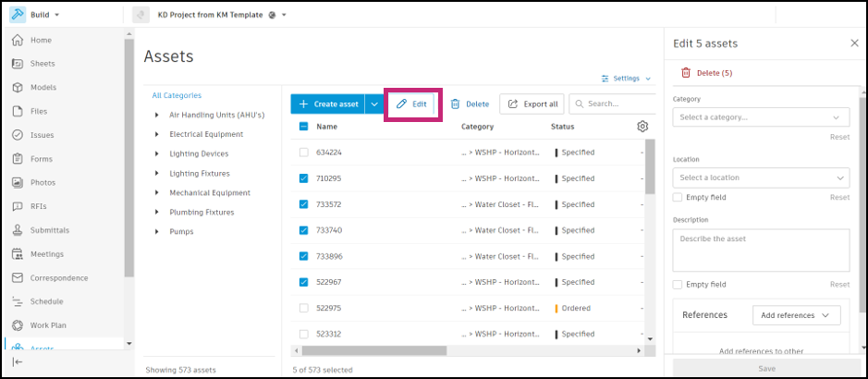Screen dimensions: 868x379
Task: Check the box for asset 523312
Action: coord(303,334)
